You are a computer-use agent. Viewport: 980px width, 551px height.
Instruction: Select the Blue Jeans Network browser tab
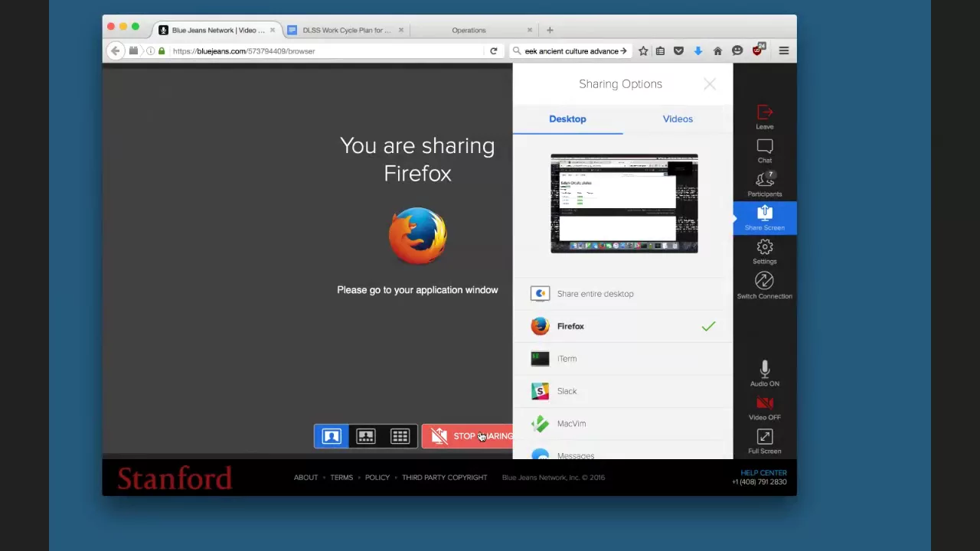[218, 30]
